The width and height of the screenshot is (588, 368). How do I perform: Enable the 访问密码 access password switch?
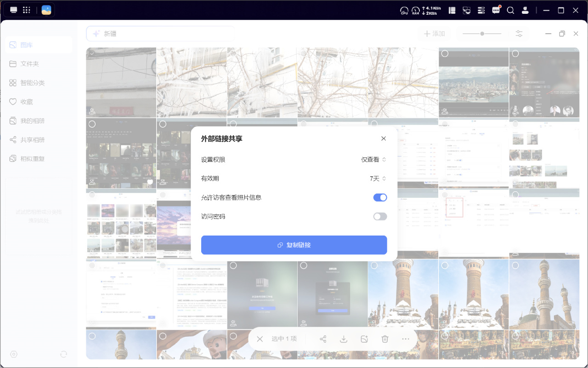click(380, 216)
